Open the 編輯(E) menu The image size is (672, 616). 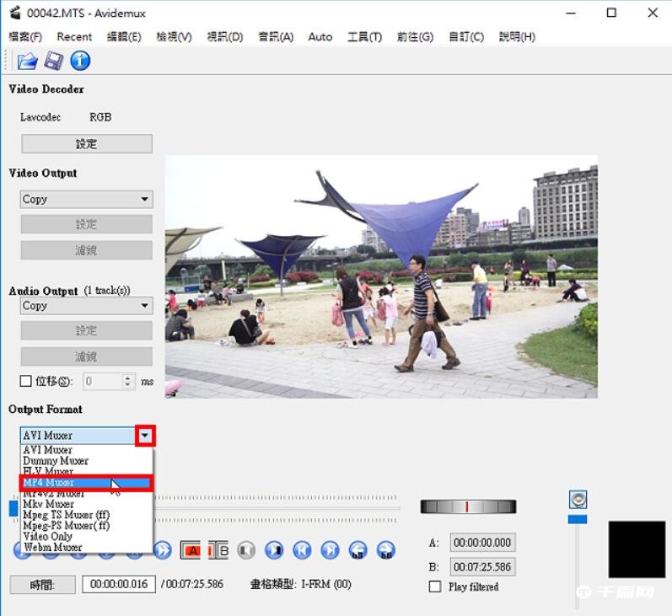pos(124,37)
